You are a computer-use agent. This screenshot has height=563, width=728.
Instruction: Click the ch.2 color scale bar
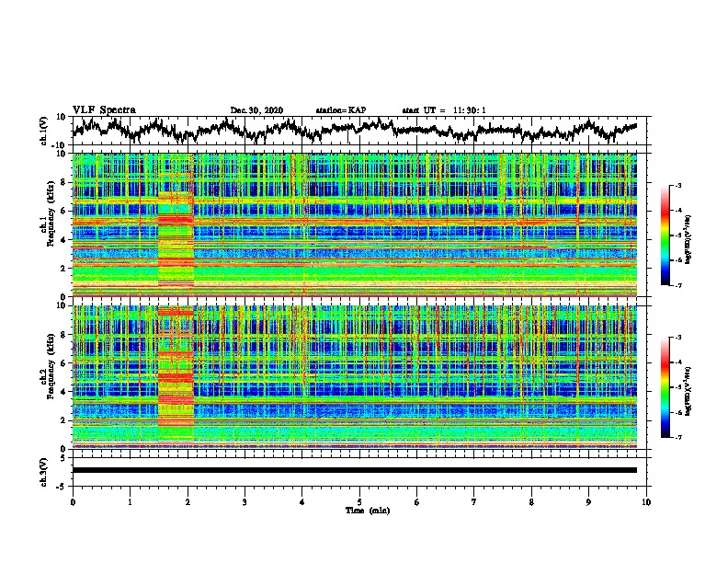[x=665, y=387]
